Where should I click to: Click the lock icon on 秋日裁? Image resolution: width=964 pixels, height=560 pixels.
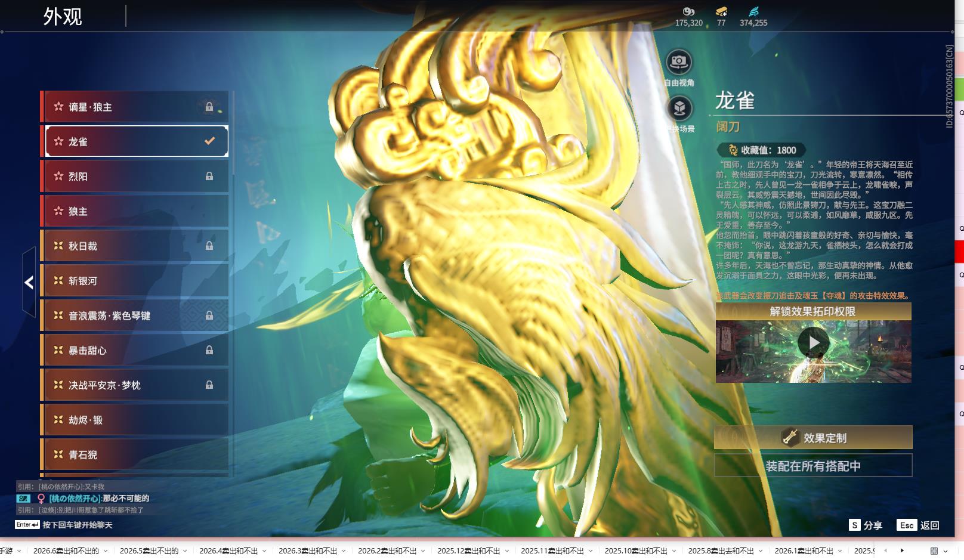click(209, 246)
